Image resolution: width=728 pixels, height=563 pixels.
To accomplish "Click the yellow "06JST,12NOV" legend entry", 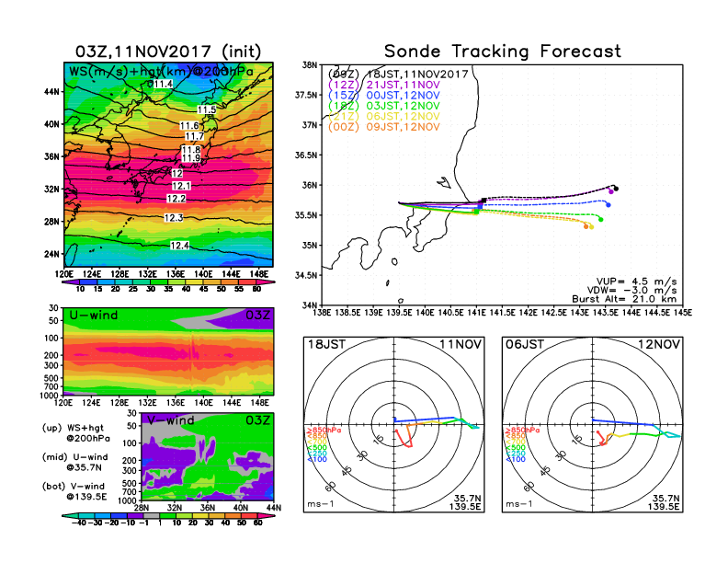I will [384, 117].
